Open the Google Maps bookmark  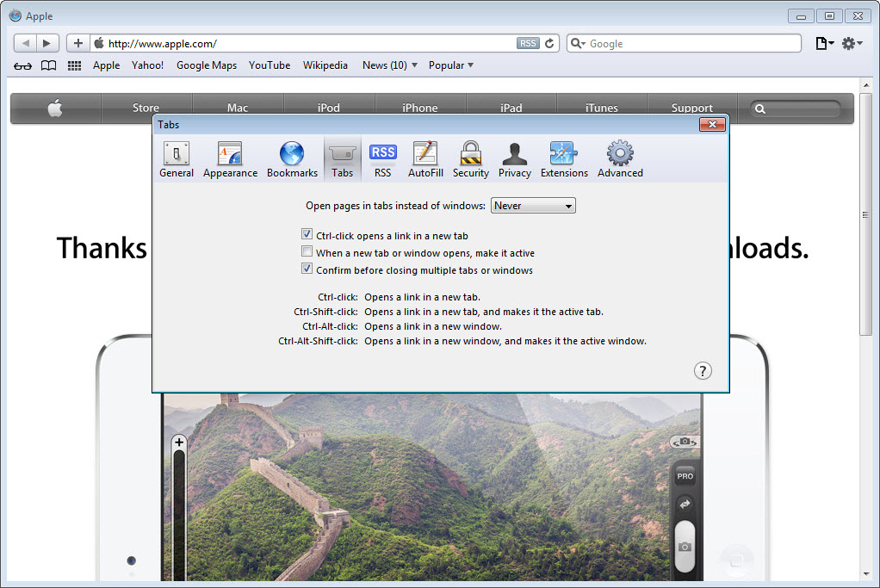coord(207,65)
